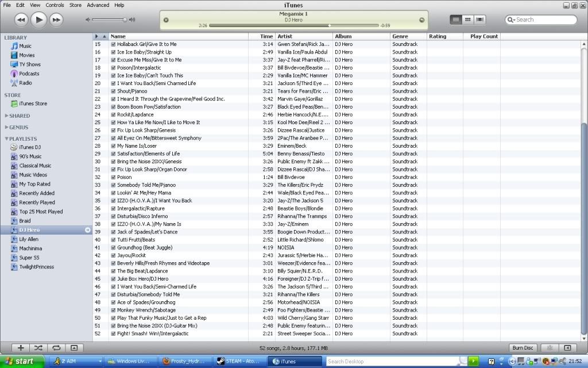Select the My Top Rated playlist icon
Image resolution: width=588 pixels, height=368 pixels.
[14, 184]
